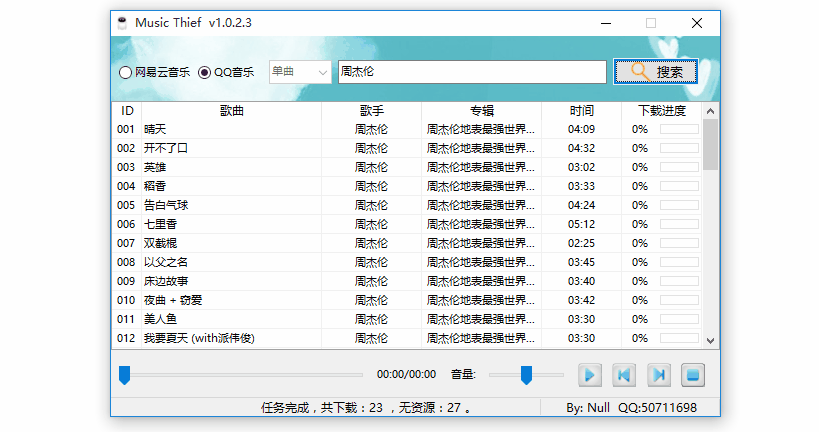The height and width of the screenshot is (432, 819).
Task: Click the album cell in row 005
Action: click(x=481, y=205)
